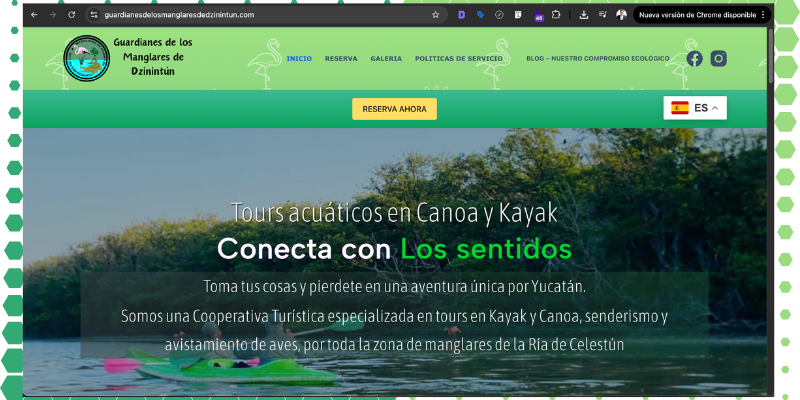Image resolution: width=800 pixels, height=400 pixels.
Task: Open the media controls in the toolbar
Action: point(600,15)
